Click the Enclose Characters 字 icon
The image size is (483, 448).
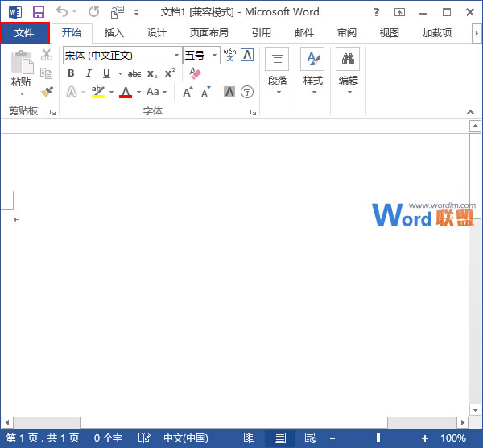tap(247, 92)
